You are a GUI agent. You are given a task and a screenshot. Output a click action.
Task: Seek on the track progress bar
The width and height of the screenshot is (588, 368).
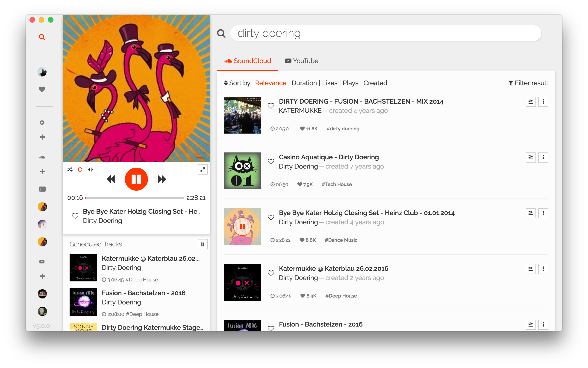pyautogui.click(x=135, y=198)
